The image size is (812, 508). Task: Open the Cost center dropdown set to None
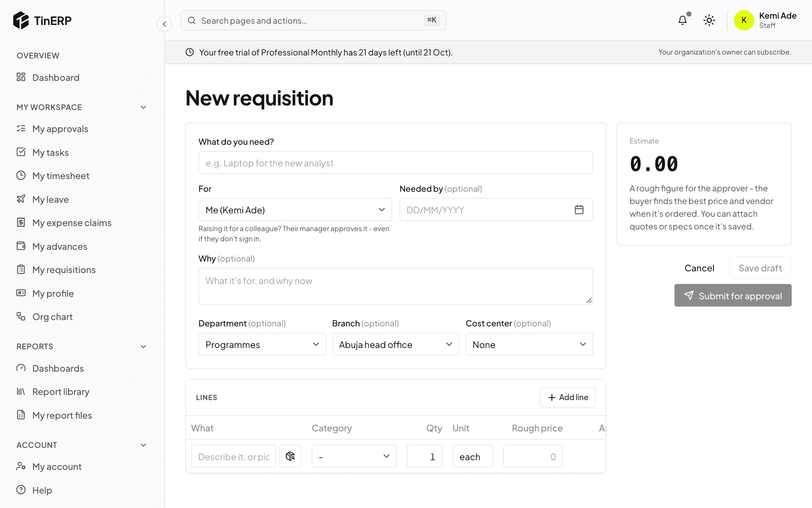(x=529, y=344)
